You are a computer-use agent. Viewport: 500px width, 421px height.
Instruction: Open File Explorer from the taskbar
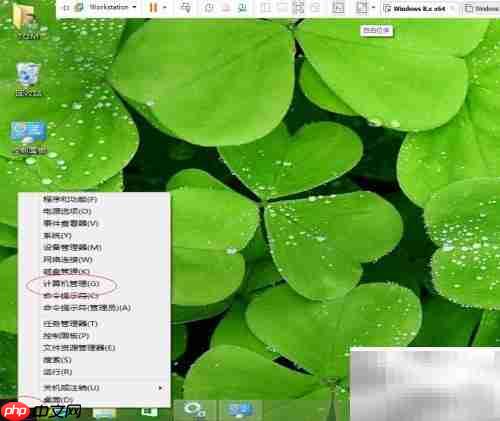[104, 413]
